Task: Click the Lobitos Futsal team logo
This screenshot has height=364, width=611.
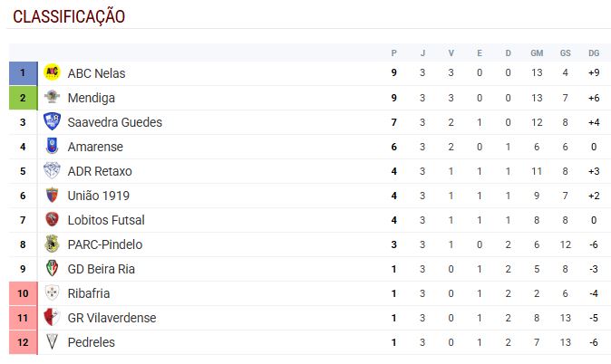Action: 52,220
